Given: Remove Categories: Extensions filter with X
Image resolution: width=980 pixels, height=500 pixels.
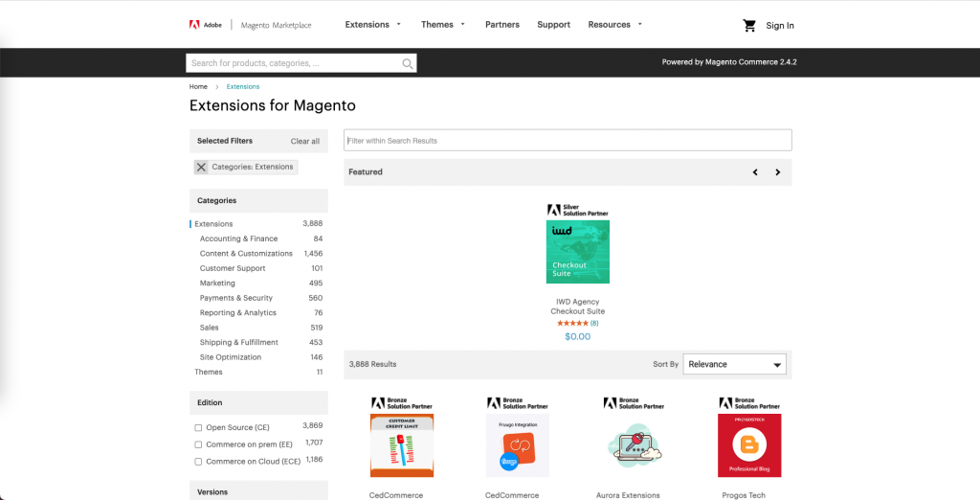Looking at the screenshot, I should 201,167.
